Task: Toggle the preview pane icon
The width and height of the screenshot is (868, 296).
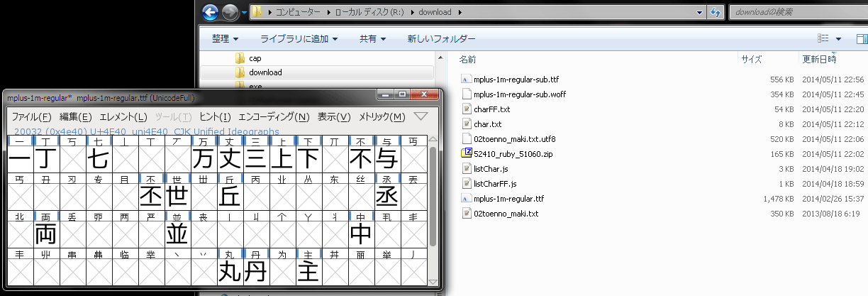Action: coord(861,38)
